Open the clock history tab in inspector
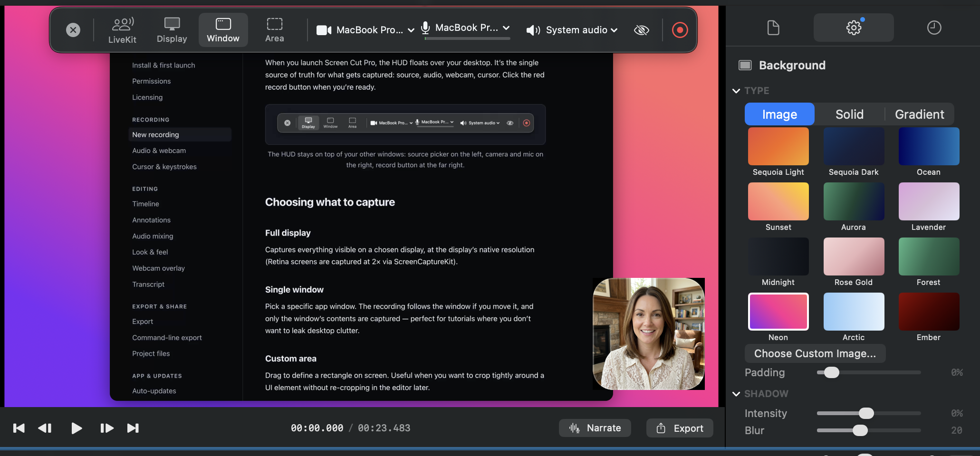The image size is (980, 456). tap(934, 28)
